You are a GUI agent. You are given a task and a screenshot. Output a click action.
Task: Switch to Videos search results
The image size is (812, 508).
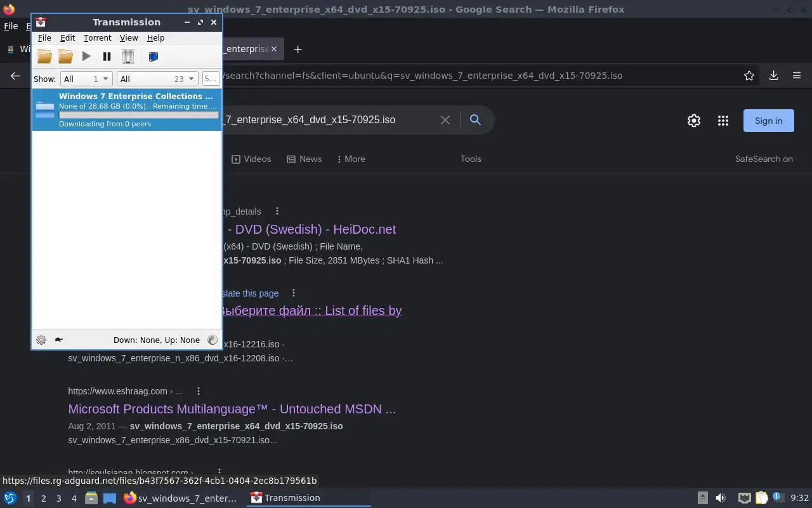pyautogui.click(x=251, y=159)
